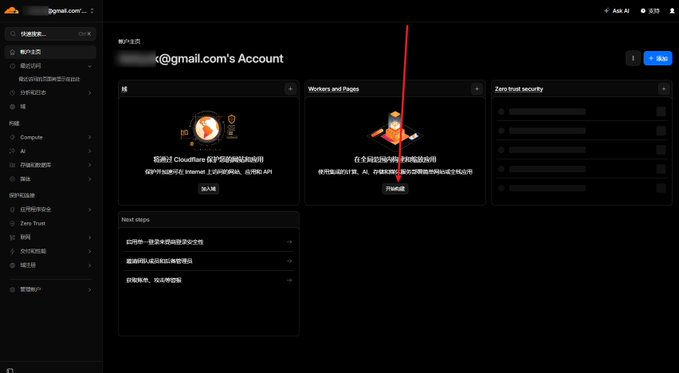
Task: Click the 保护和连接 section label in sidebar
Action: click(x=22, y=195)
